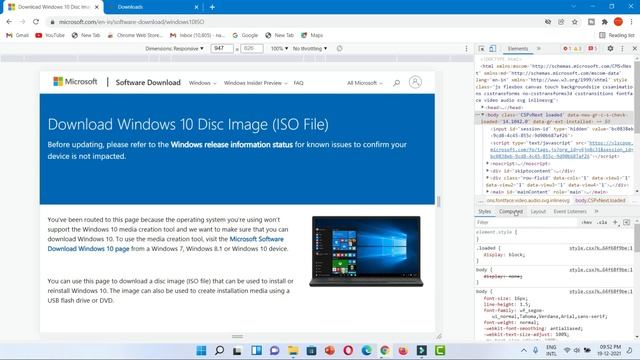Open the Reading list
This screenshot has width=640, height=360.
point(617,35)
